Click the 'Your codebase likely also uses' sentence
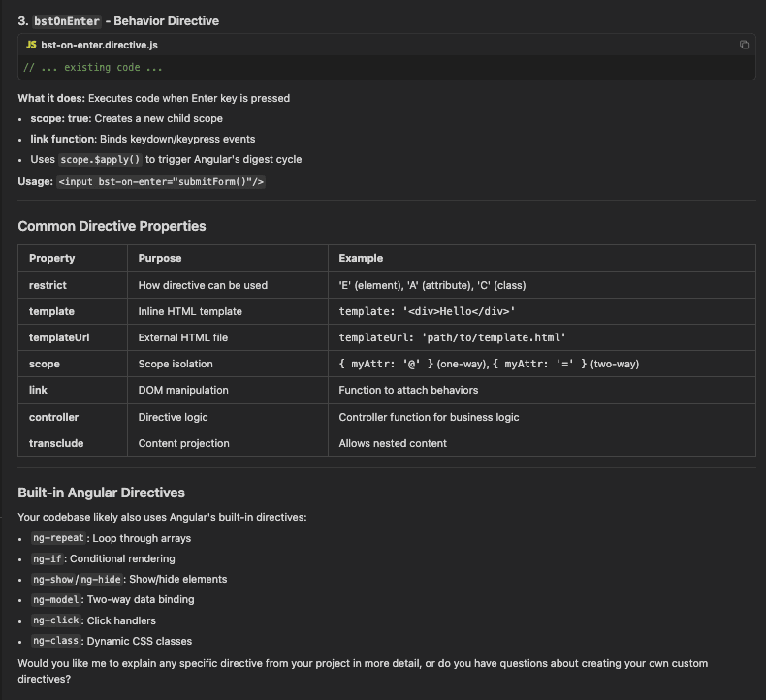The height and width of the screenshot is (700, 766). click(162, 517)
